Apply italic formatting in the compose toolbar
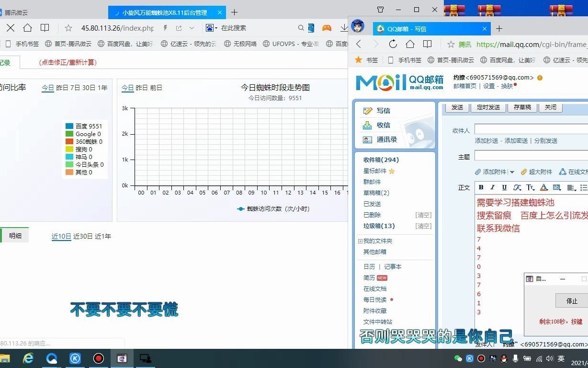 493,187
